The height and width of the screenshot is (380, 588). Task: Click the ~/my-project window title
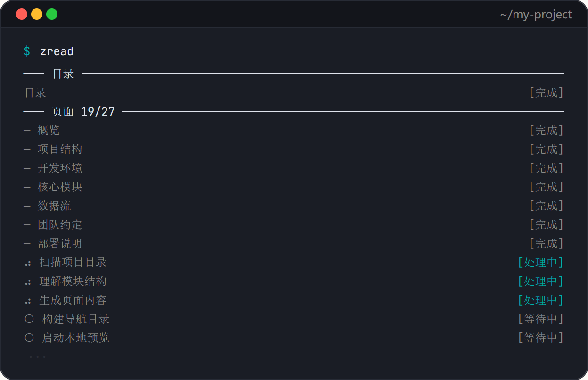click(x=536, y=15)
